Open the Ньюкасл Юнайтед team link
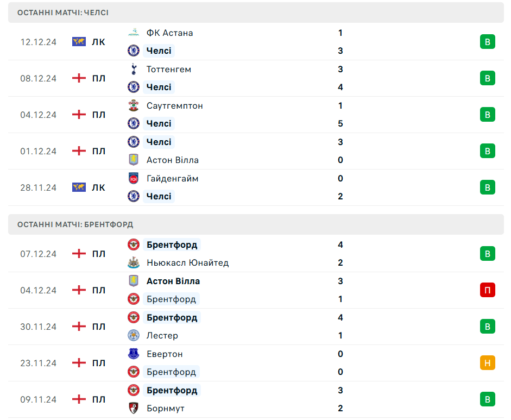The image size is (511, 420). click(187, 262)
